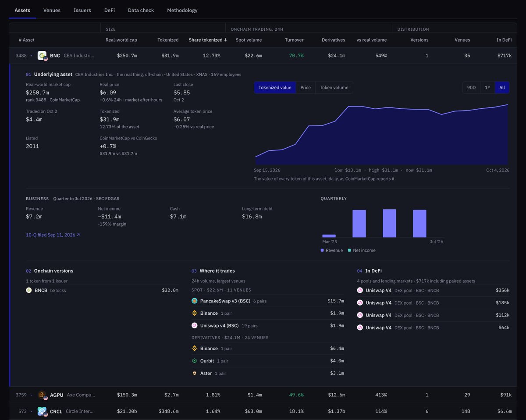Image resolution: width=526 pixels, height=420 pixels.
Task: Click the CRCL Circle logo icon
Action: (x=42, y=411)
